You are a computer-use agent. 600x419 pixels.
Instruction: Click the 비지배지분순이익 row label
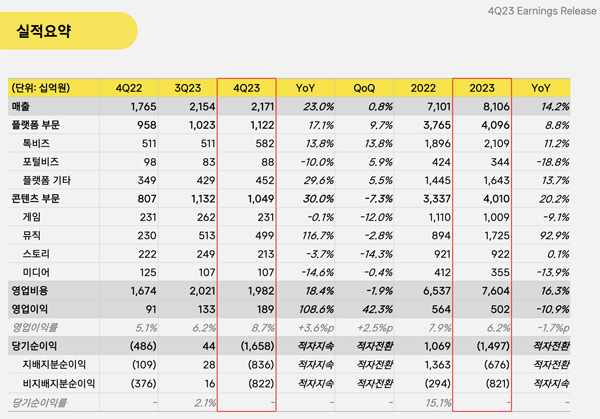coord(55,381)
